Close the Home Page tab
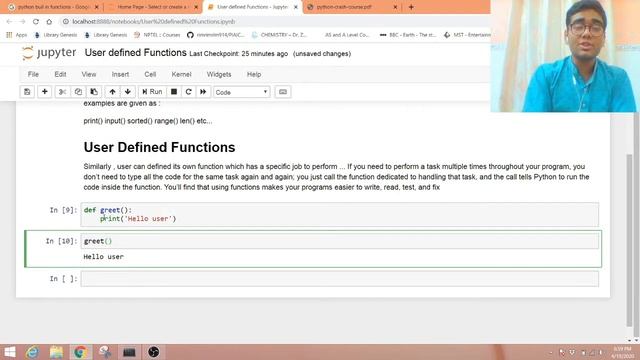 [x=196, y=7]
